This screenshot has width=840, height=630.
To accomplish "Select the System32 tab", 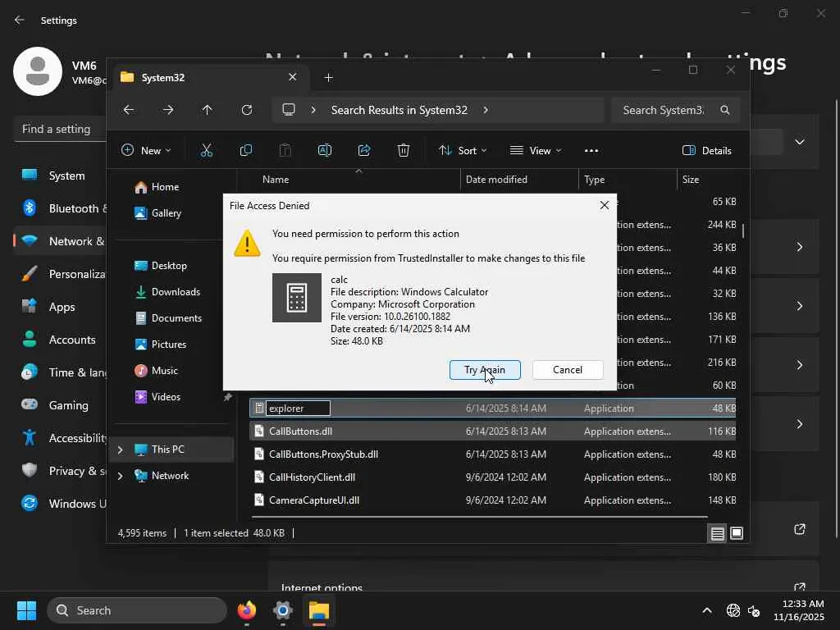I will (x=209, y=78).
